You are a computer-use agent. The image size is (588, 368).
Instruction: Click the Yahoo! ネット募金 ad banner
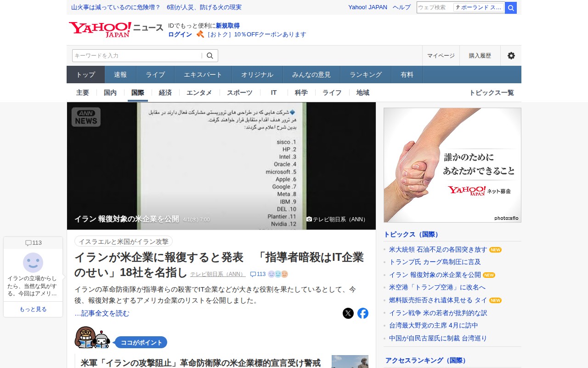click(x=452, y=165)
